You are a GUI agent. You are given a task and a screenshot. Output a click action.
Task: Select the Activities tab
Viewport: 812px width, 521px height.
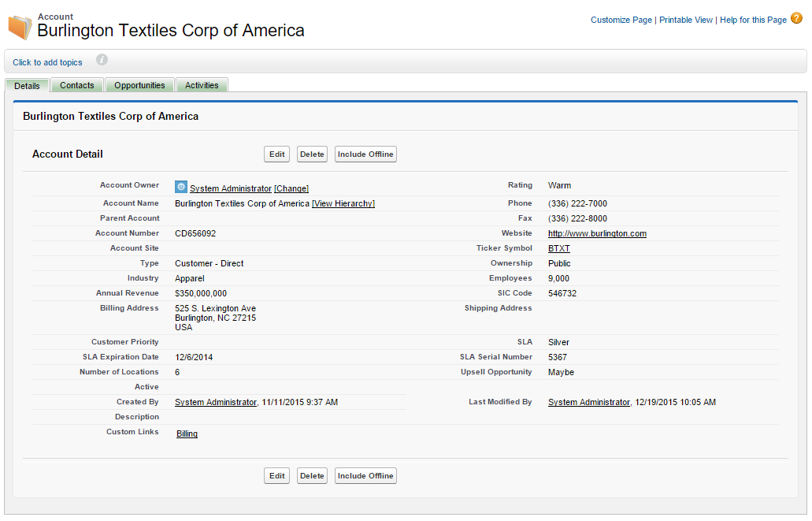[202, 85]
